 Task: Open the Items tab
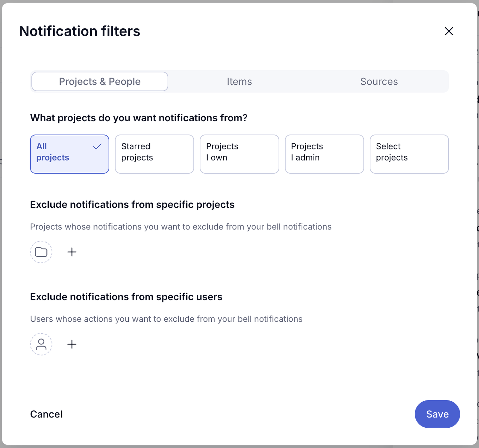tap(239, 81)
